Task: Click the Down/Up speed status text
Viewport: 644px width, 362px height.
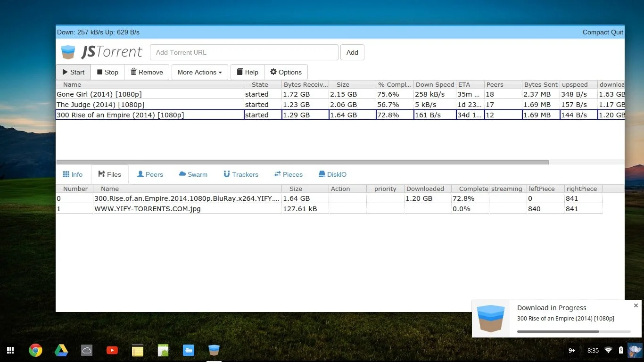Action: pos(98,32)
